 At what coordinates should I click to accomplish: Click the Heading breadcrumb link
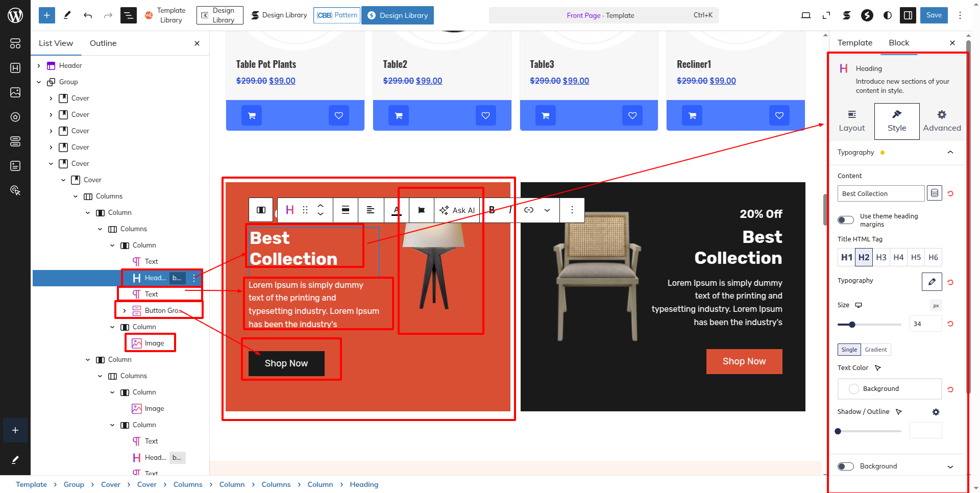point(364,484)
